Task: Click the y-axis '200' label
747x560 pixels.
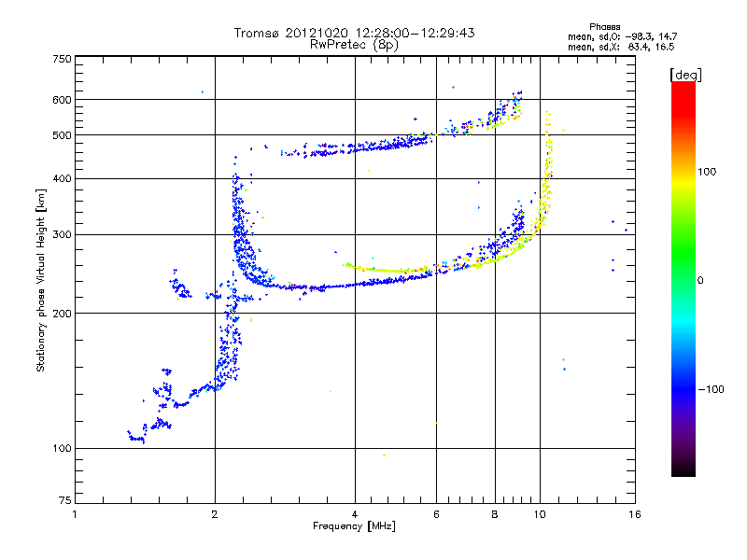Action: coord(62,314)
